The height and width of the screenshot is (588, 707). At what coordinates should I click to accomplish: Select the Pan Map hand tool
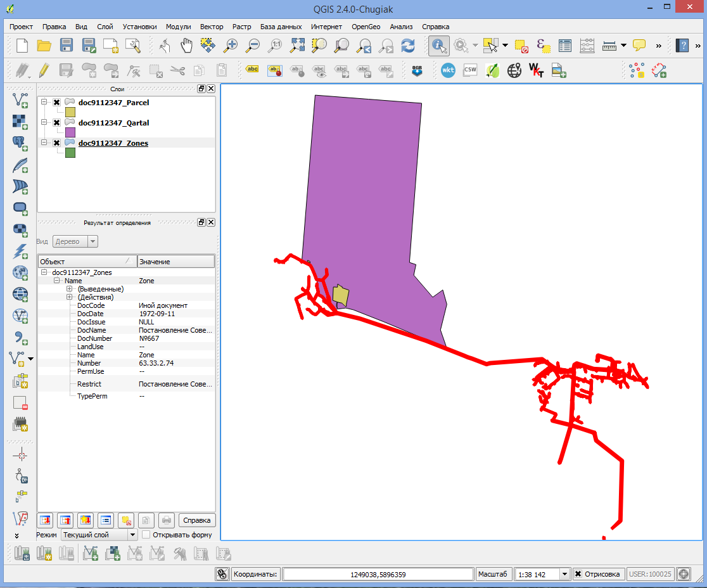click(x=187, y=46)
